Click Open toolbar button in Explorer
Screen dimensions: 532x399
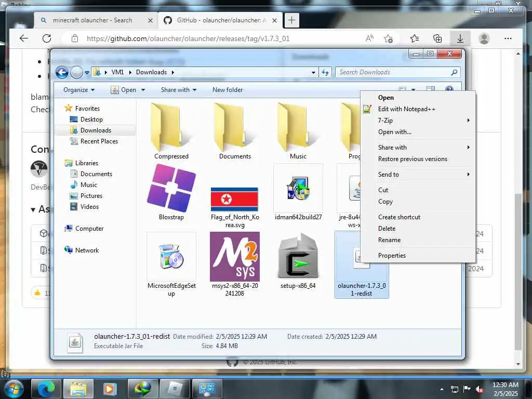124,90
